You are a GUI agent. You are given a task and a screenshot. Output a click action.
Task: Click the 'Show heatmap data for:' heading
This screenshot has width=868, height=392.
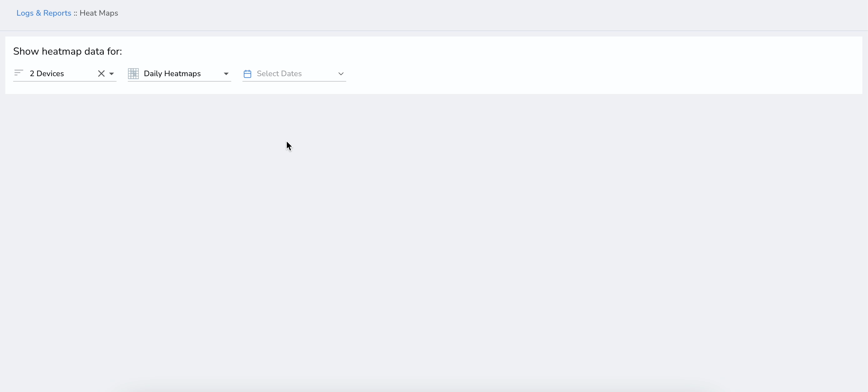[x=67, y=51]
